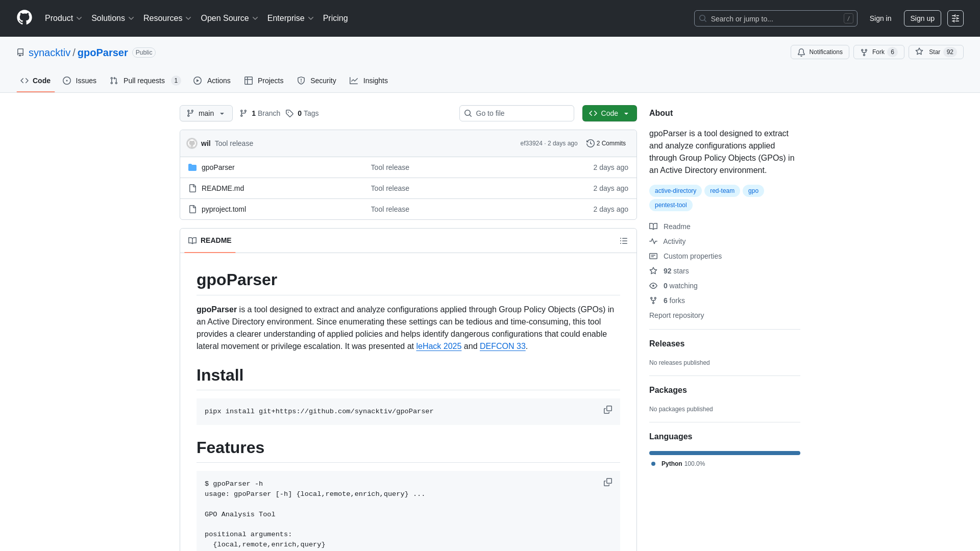Open the Pull requests tab

(x=145, y=81)
